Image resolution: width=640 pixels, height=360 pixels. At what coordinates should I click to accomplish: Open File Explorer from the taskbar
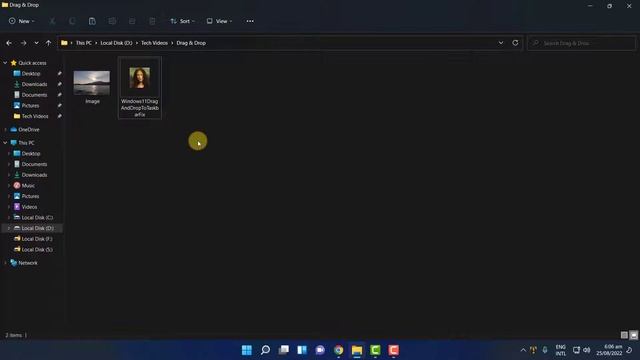(357, 350)
